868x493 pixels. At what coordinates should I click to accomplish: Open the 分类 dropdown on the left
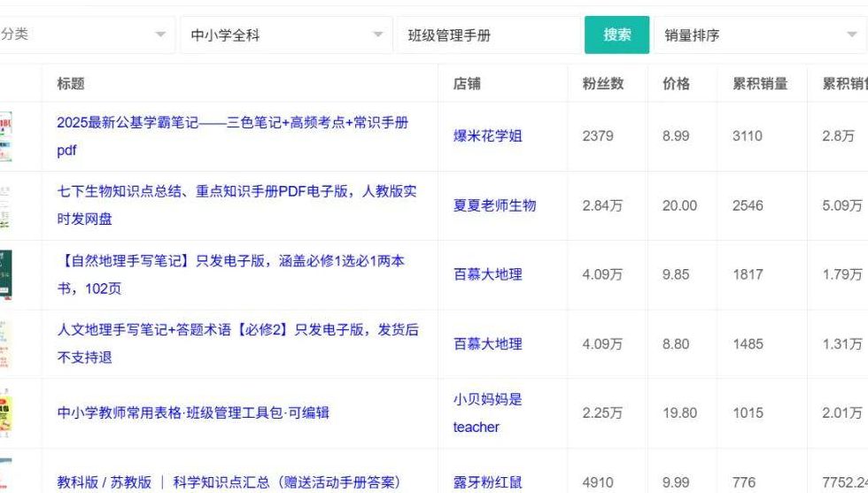point(84,35)
